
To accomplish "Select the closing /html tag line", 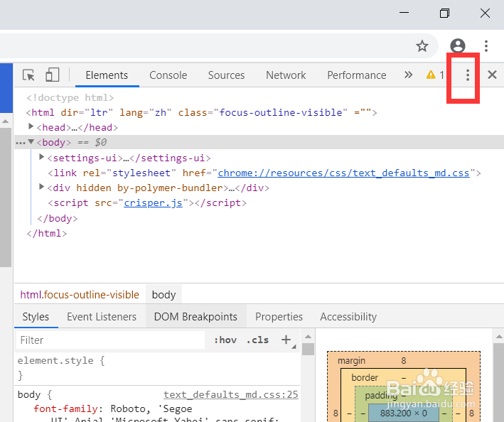I will tap(47, 234).
